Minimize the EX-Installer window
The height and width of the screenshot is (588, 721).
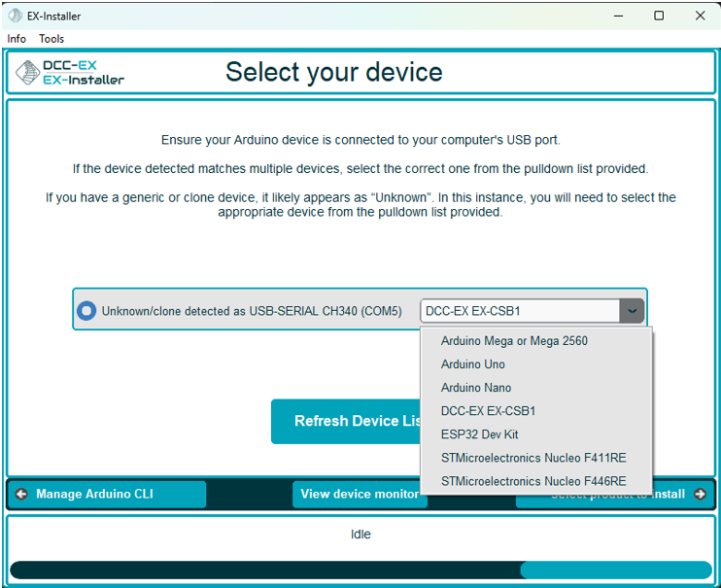coord(618,17)
